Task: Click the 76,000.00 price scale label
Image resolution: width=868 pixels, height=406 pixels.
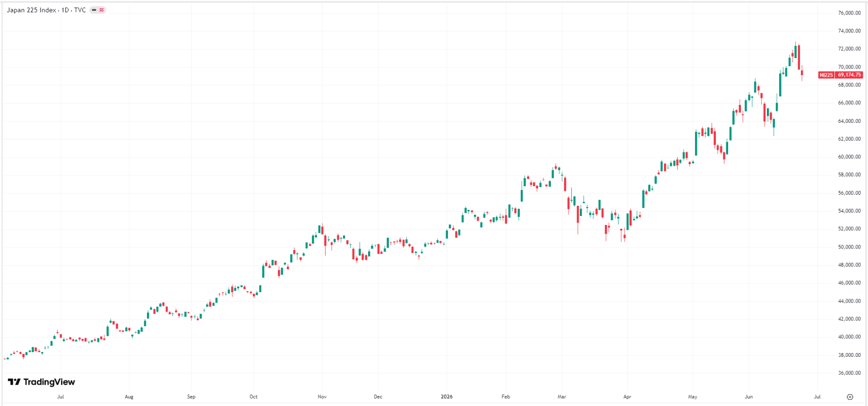Action: (x=849, y=13)
